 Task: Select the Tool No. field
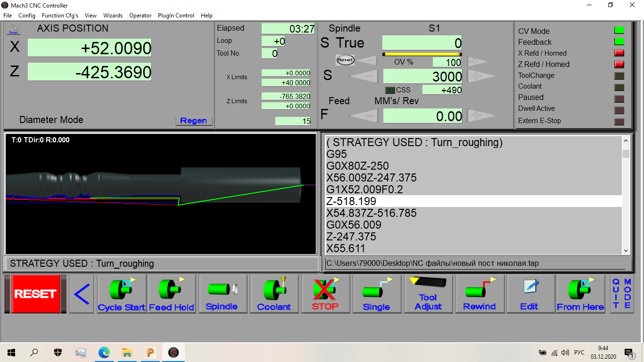pos(270,54)
